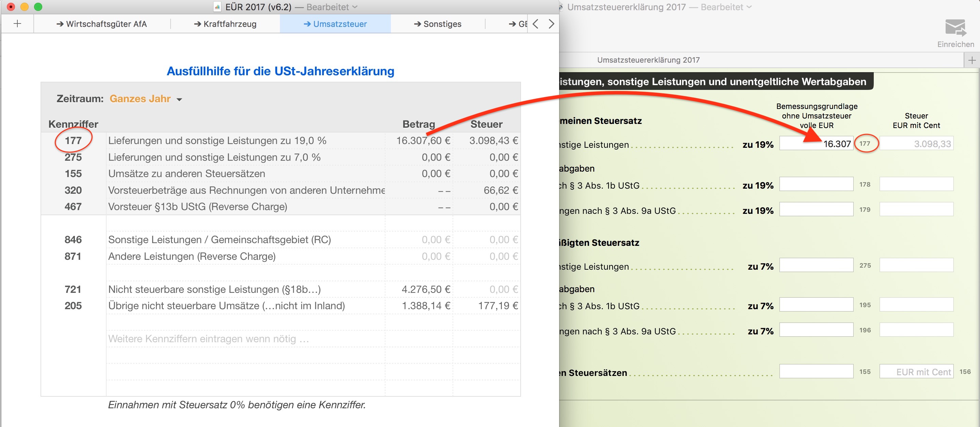Switch to the Wirtschaftsgüter AfA tab
The image size is (980, 427).
pyautogui.click(x=101, y=24)
